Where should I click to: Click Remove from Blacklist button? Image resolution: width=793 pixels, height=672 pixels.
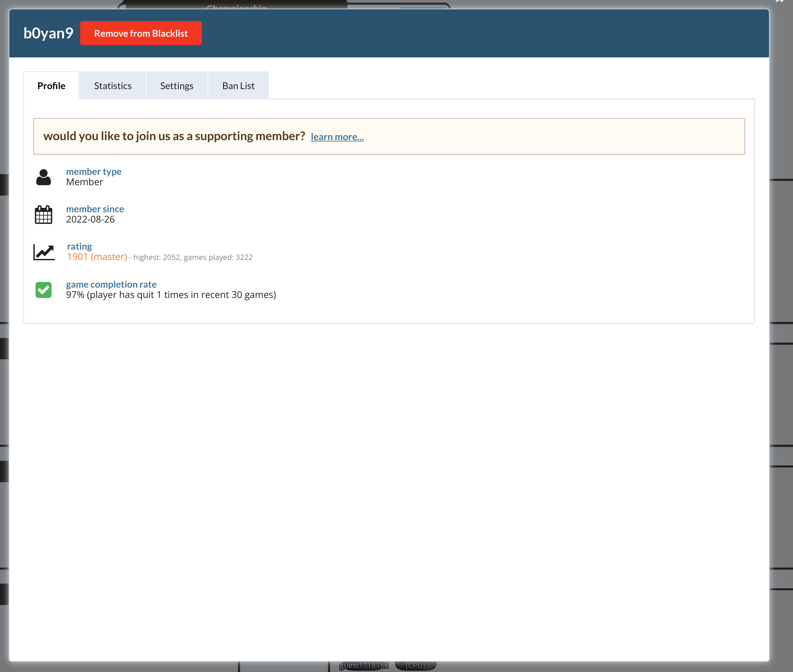tap(141, 33)
